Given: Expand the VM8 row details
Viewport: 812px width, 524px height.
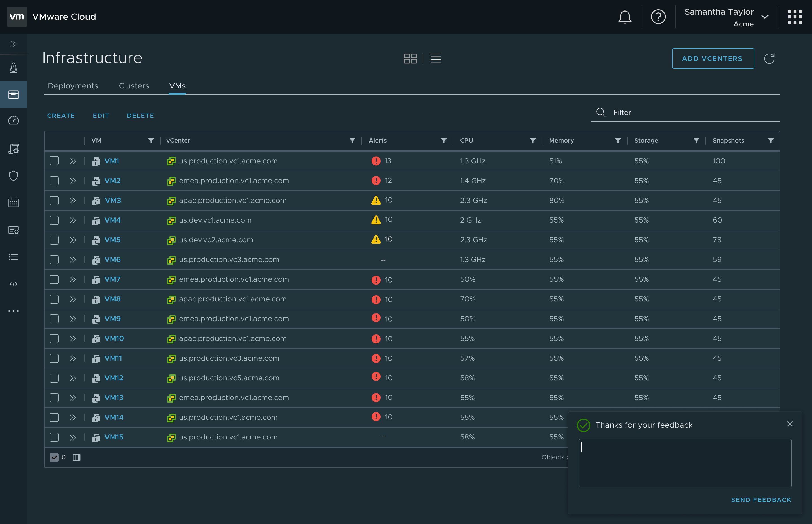Looking at the screenshot, I should (x=72, y=299).
